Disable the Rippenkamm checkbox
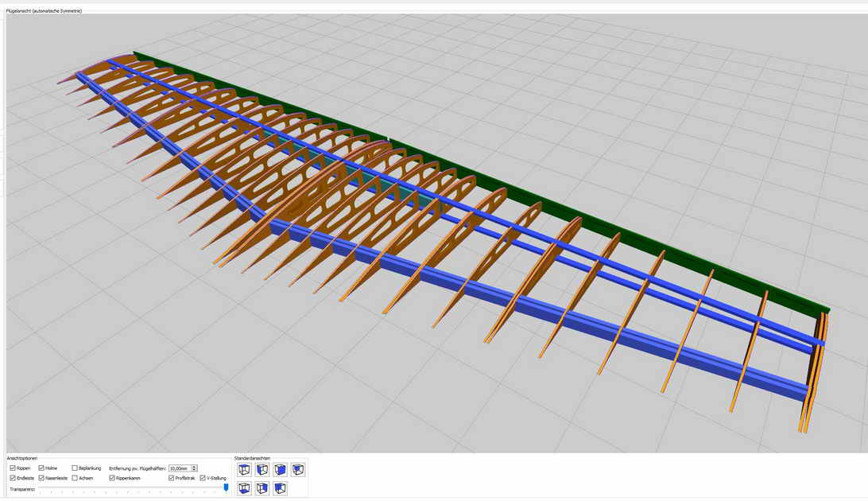This screenshot has height=501, width=868. [112, 478]
